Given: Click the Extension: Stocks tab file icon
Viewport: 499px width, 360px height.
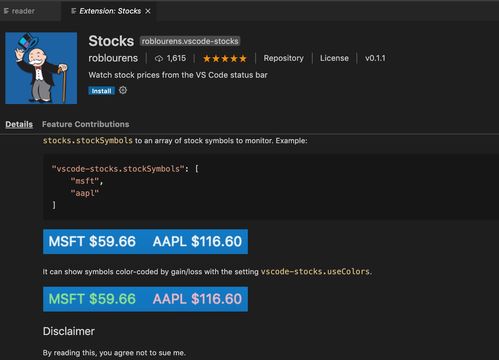Looking at the screenshot, I should pos(74,11).
